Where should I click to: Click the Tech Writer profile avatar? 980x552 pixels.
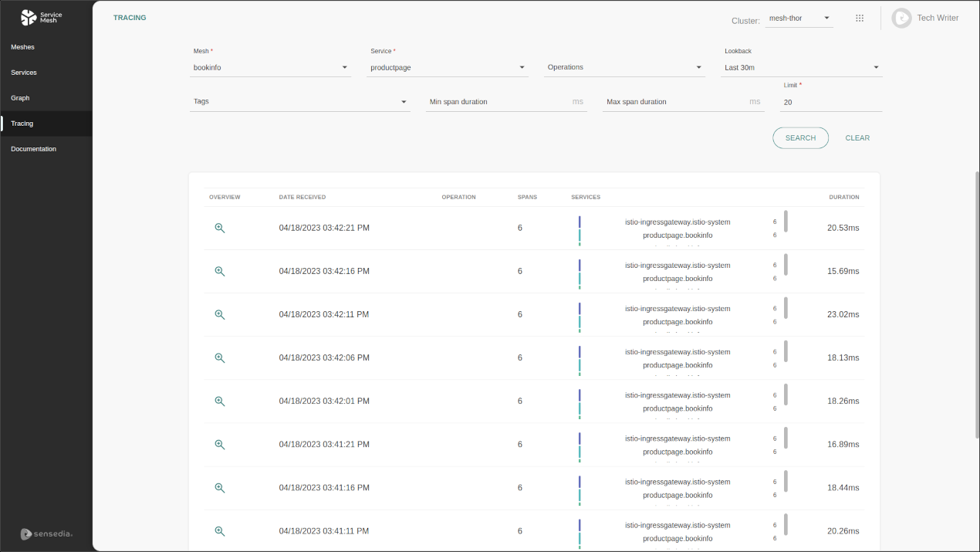point(901,18)
